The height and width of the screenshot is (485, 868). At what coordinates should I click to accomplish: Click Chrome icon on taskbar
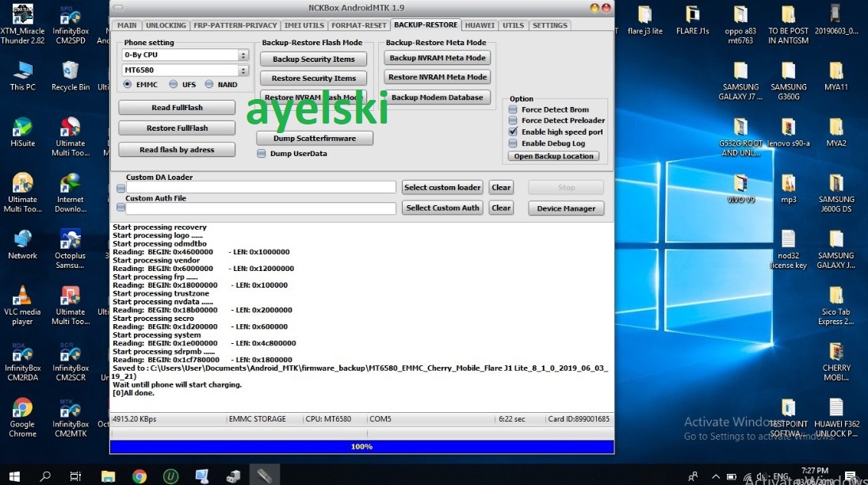[140, 475]
